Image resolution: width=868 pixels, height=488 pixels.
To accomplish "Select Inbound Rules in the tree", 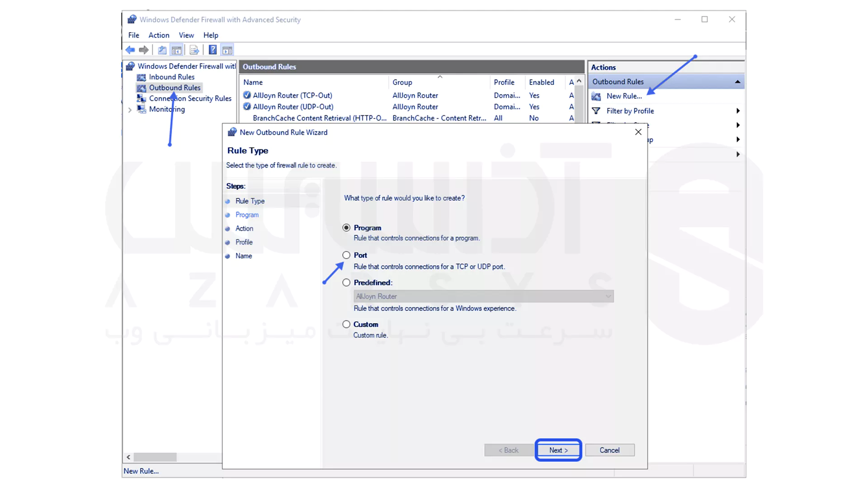I will click(171, 77).
